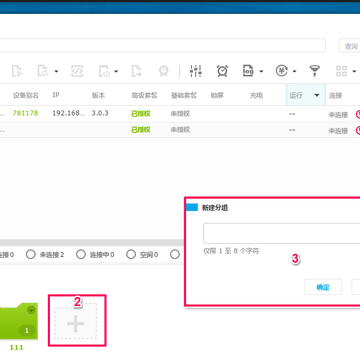
Task: Click 未授权 in the second device row
Action: [x=180, y=130]
